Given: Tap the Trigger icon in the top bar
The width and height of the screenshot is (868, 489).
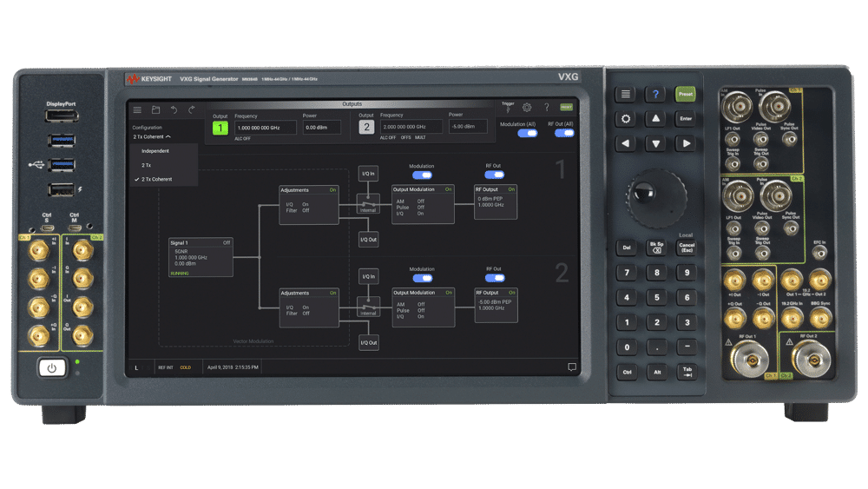Looking at the screenshot, I should 508,107.
